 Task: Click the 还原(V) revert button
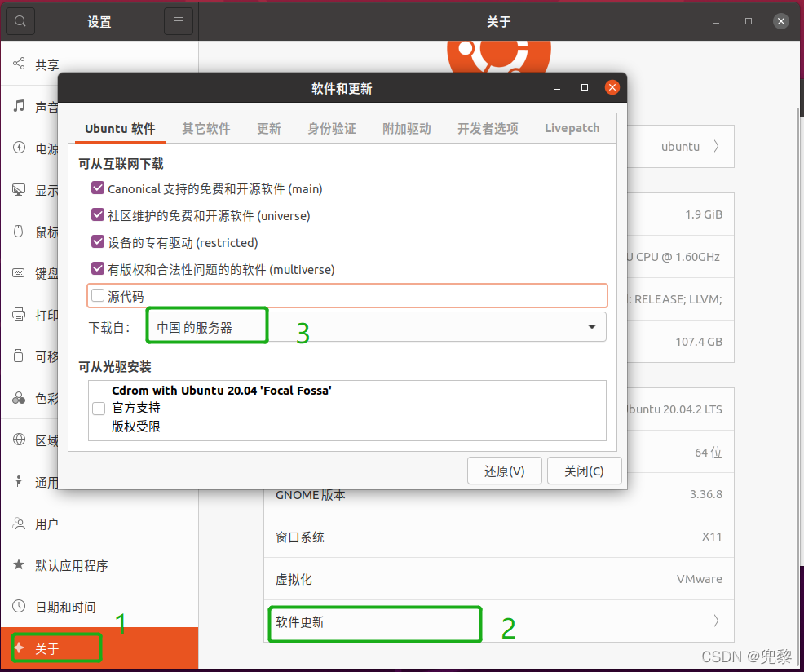click(x=505, y=471)
